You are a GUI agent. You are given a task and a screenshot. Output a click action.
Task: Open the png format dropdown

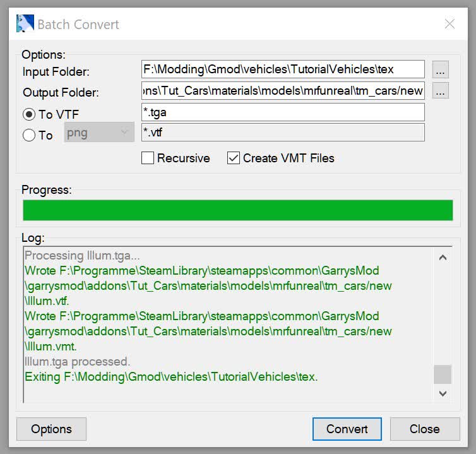[99, 133]
